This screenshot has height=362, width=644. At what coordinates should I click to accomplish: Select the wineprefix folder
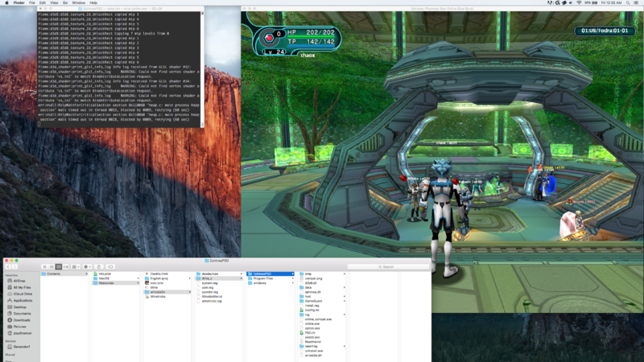pos(167,292)
